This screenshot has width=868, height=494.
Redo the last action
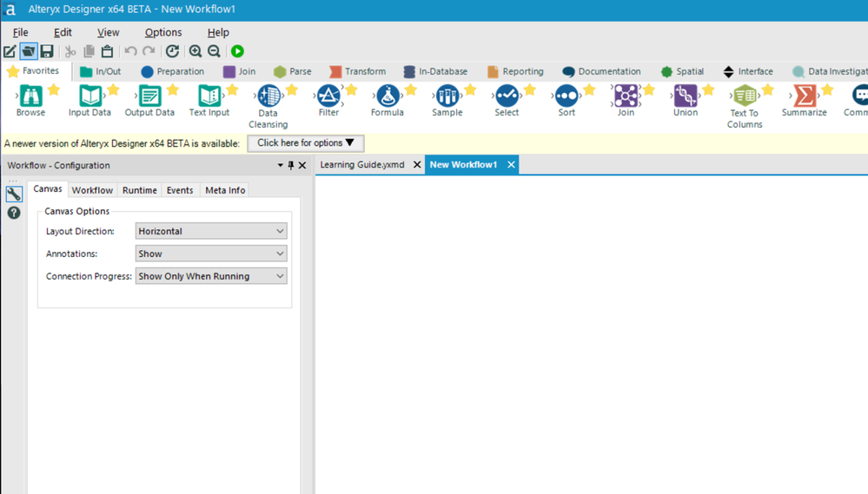tap(149, 51)
